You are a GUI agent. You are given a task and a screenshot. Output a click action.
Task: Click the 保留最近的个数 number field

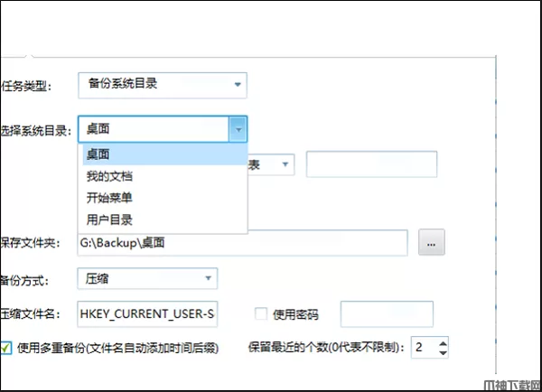click(x=423, y=347)
